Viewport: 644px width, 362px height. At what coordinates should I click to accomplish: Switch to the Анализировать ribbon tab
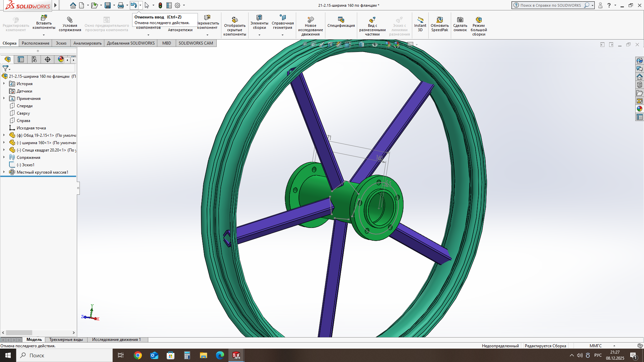pyautogui.click(x=87, y=43)
